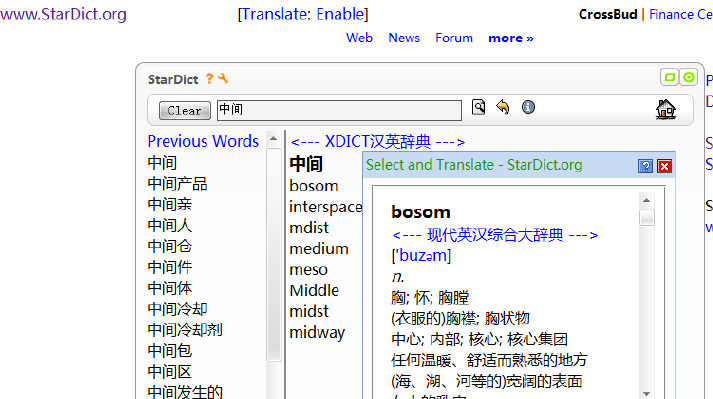The width and height of the screenshot is (713, 399).
Task: Select previous word 中间冷却剂
Action: [185, 330]
